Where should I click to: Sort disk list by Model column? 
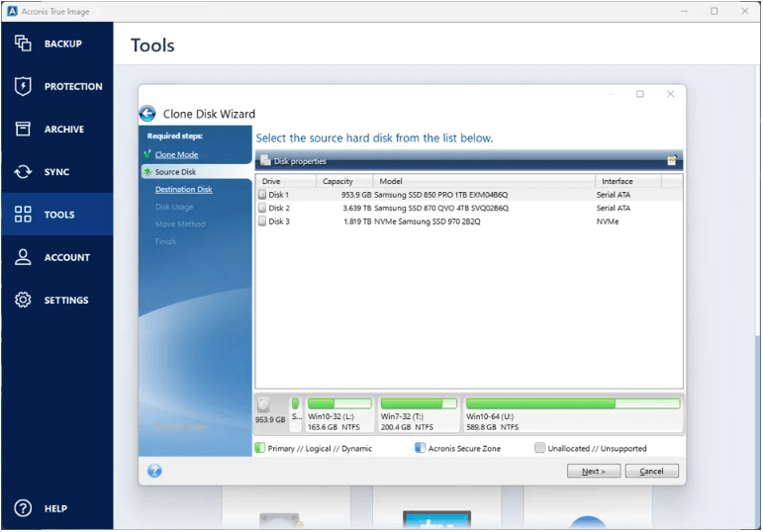(483, 182)
